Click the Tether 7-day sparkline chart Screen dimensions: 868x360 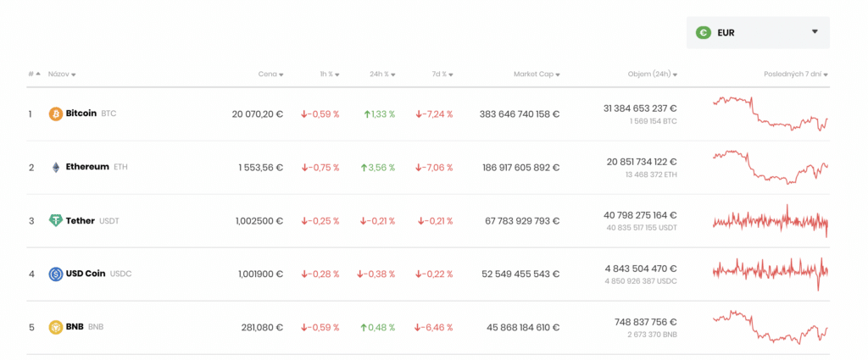[771, 220]
